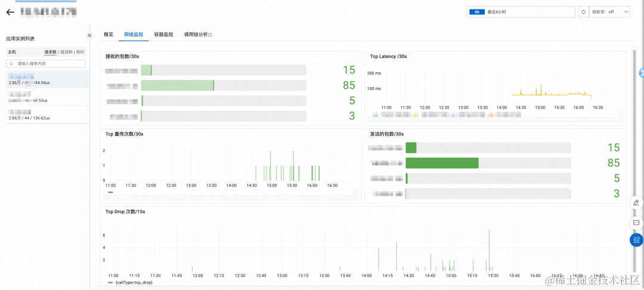Collapse the instance list sidebar with the double chevron
Screen dimensions: 644x290
point(90,35)
